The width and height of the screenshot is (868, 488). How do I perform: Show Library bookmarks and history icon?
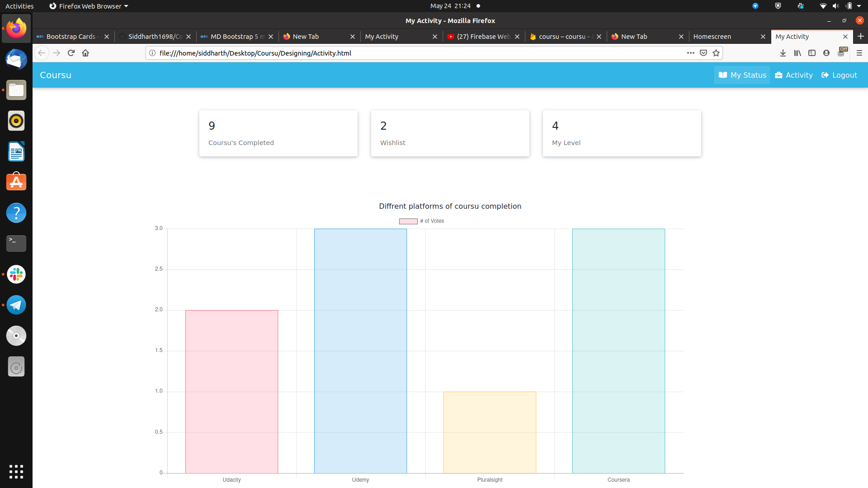pyautogui.click(x=797, y=53)
